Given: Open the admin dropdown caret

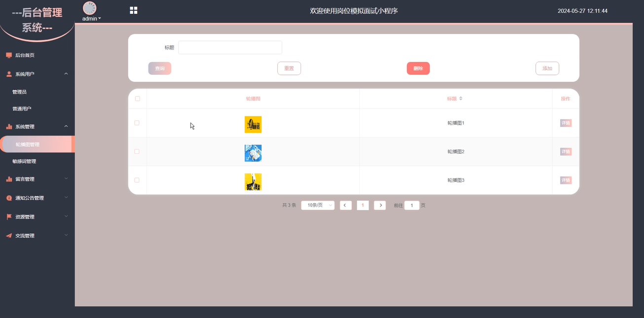Looking at the screenshot, I should (x=100, y=19).
